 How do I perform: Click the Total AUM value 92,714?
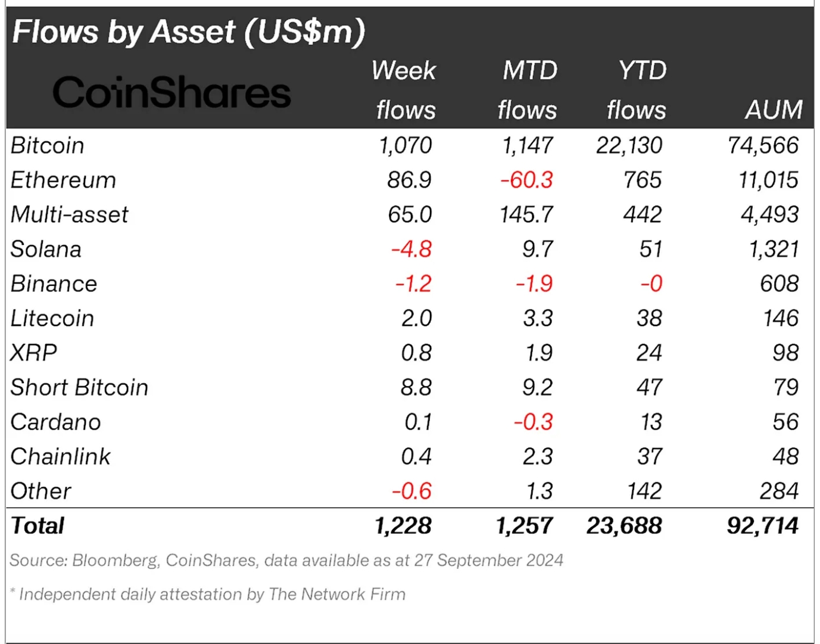pyautogui.click(x=763, y=525)
